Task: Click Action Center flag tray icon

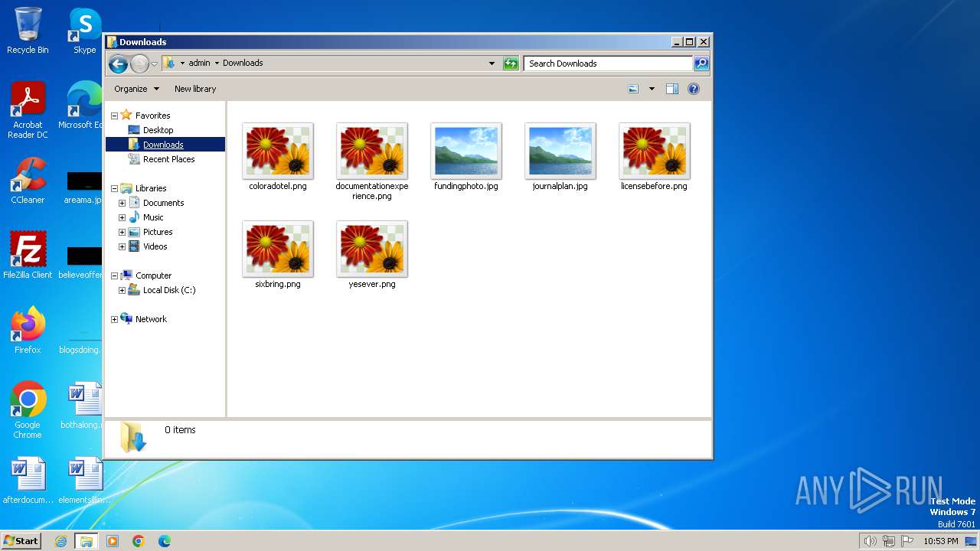Action: click(x=907, y=541)
